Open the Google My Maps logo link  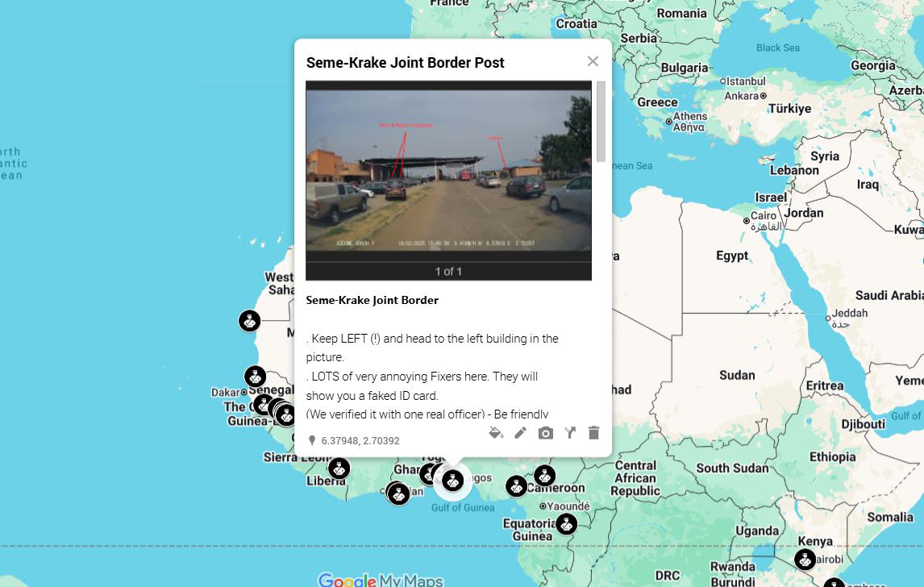click(380, 580)
